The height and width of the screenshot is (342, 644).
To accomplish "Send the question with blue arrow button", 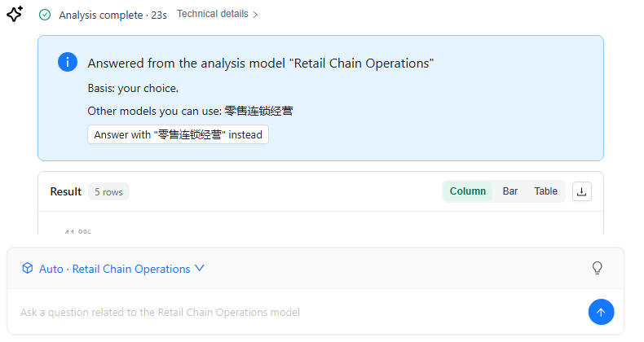I will click(x=601, y=312).
